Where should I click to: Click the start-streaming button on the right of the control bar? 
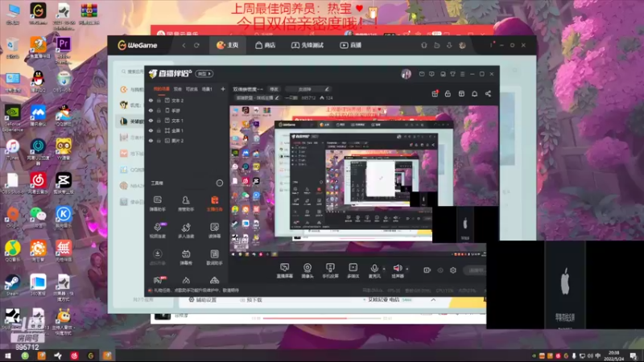coord(475,270)
